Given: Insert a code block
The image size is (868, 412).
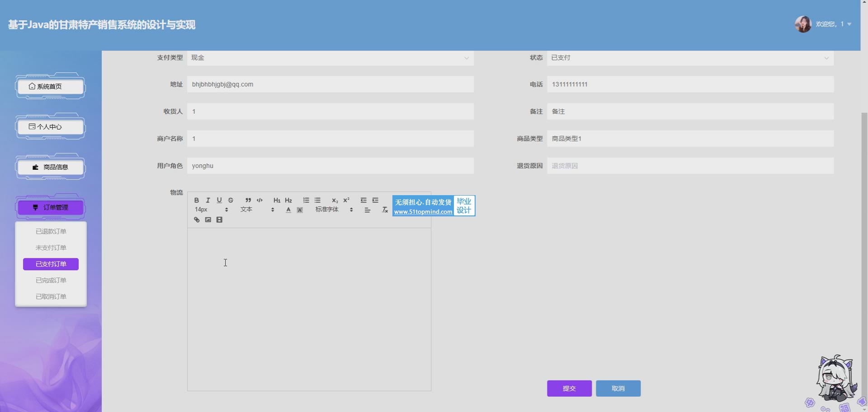Looking at the screenshot, I should click(x=259, y=200).
